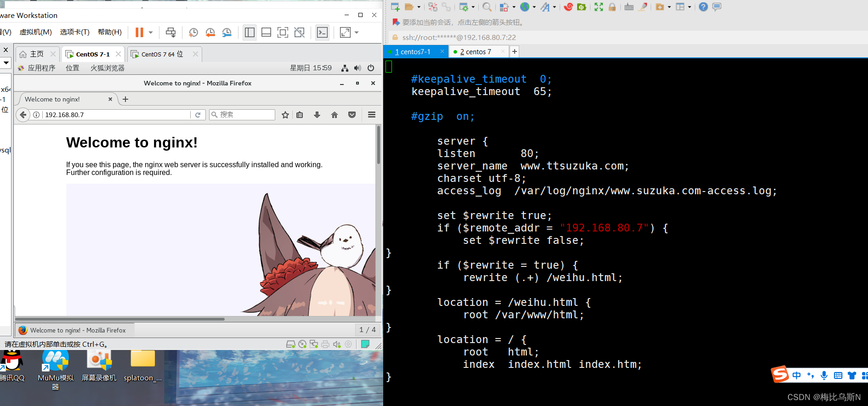Go back in Firefox
868x406 pixels.
click(x=23, y=115)
